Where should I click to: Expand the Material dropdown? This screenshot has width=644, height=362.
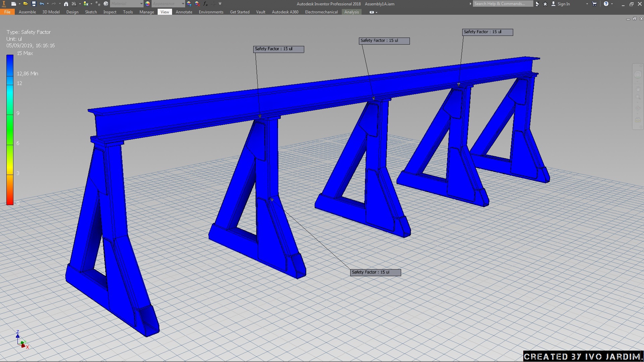141,4
